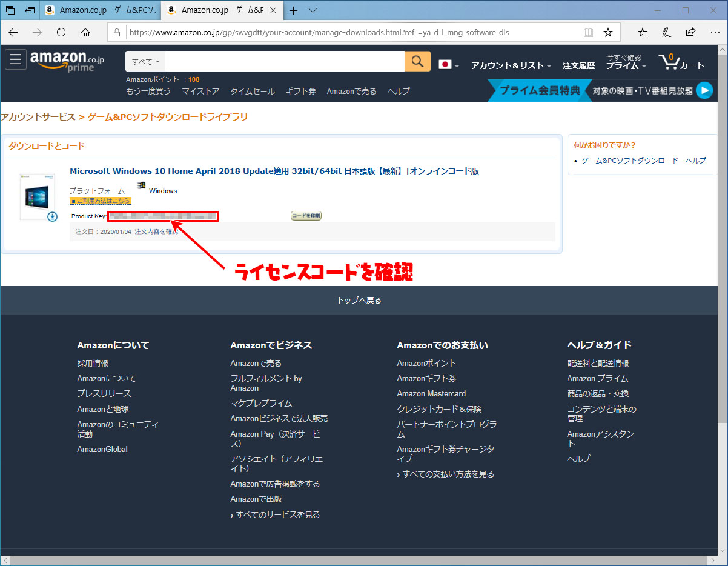This screenshot has height=566, width=728.
Task: Click the コードを印刷 print code button
Action: click(x=306, y=216)
